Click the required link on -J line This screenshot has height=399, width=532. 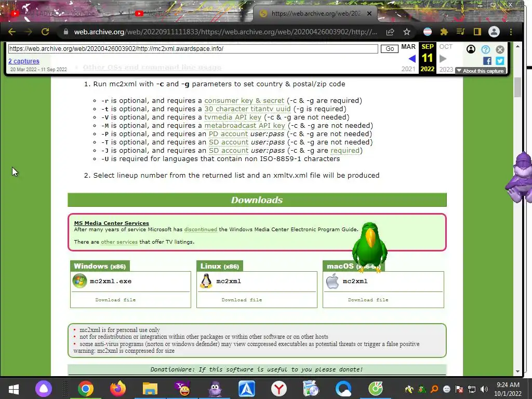tap(345, 150)
